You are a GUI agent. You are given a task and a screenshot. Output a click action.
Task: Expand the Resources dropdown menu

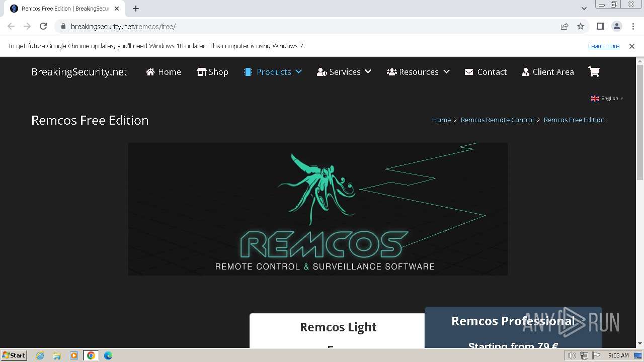click(418, 72)
